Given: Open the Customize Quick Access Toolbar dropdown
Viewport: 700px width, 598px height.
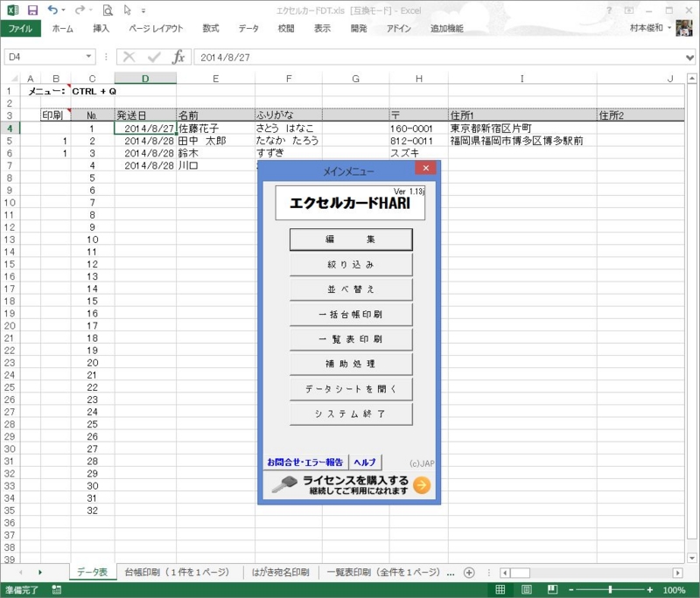Looking at the screenshot, I should pyautogui.click(x=143, y=10).
